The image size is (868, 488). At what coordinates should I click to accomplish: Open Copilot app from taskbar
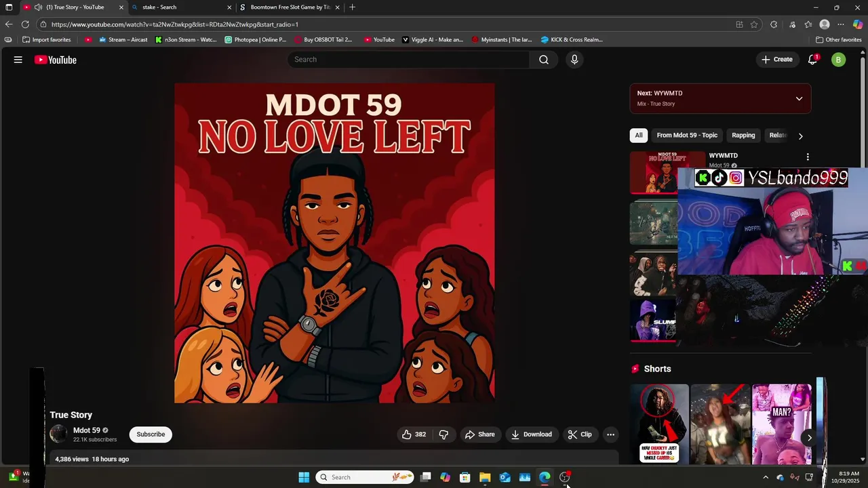[x=445, y=477]
